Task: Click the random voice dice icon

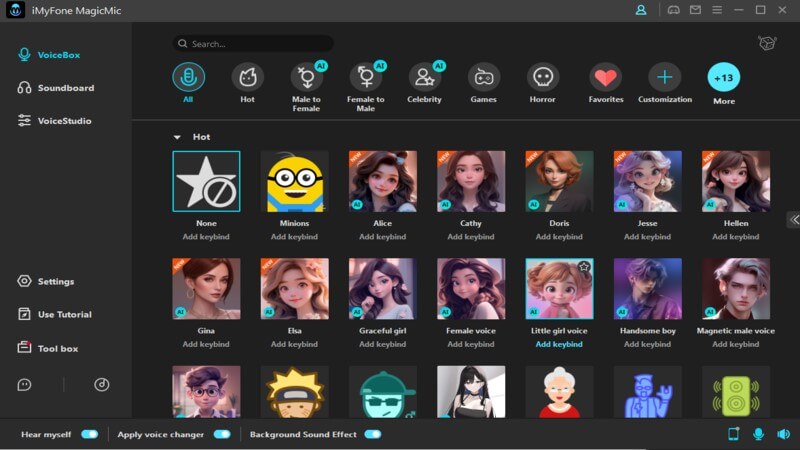Action: [x=767, y=43]
